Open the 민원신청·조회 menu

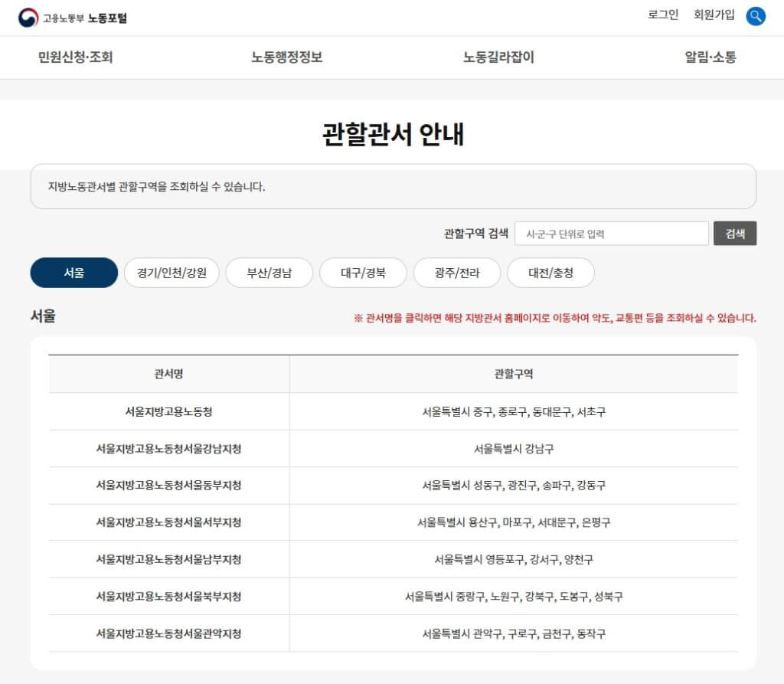(x=76, y=57)
